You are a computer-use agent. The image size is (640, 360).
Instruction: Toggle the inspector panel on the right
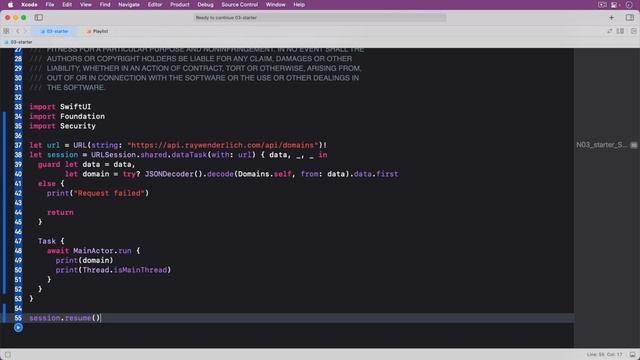[x=630, y=18]
